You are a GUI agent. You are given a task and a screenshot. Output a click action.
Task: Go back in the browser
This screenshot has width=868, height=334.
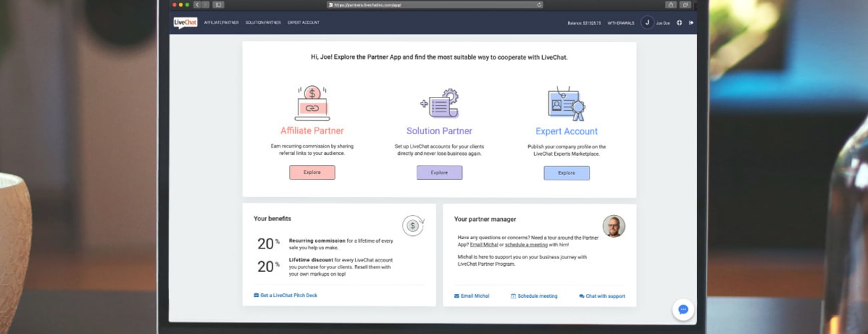(x=197, y=5)
